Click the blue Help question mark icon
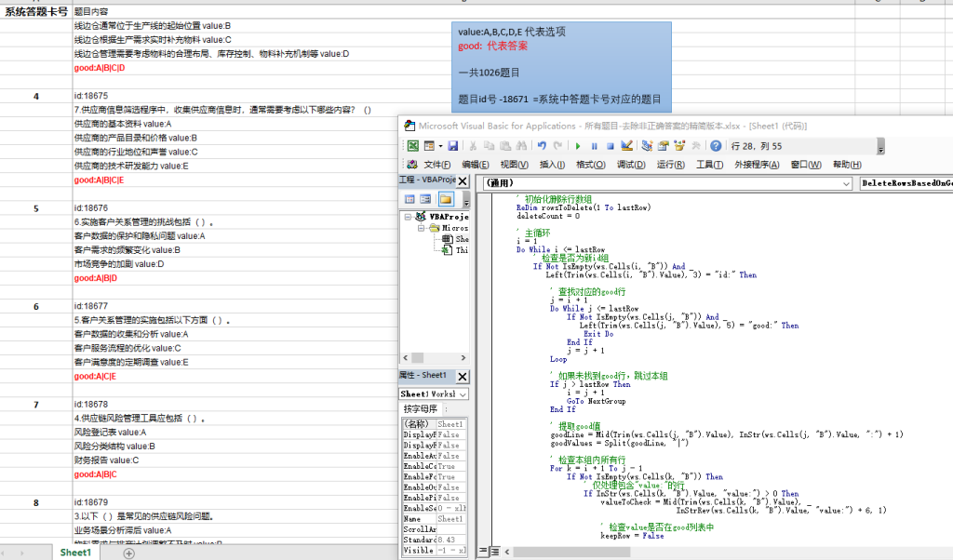This screenshot has height=560, width=953. tap(716, 146)
